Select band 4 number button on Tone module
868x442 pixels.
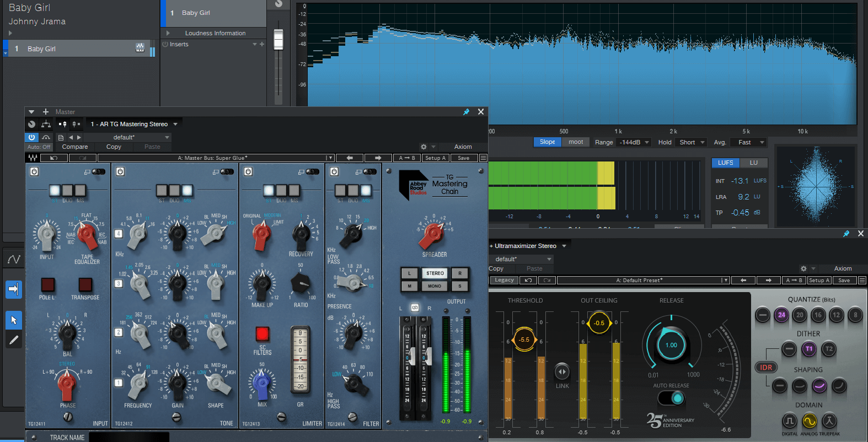(119, 234)
